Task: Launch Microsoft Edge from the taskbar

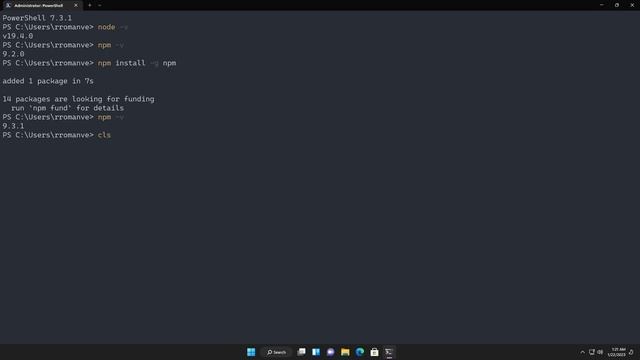Action: (360, 352)
